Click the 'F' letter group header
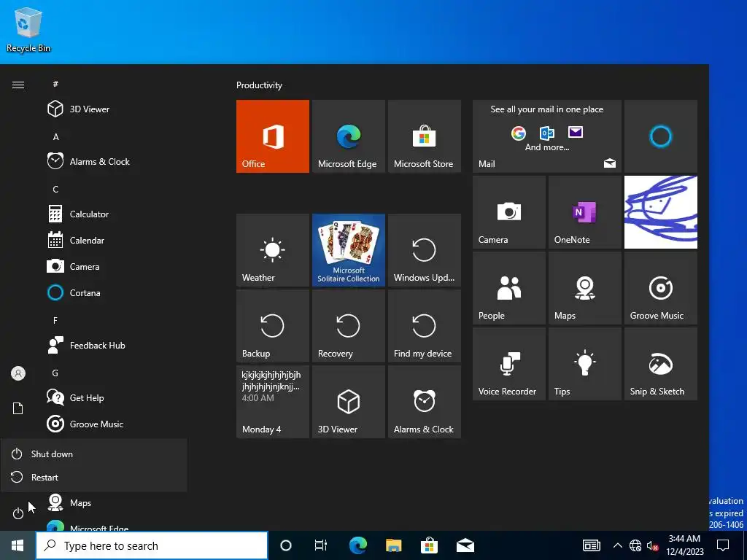 point(55,321)
